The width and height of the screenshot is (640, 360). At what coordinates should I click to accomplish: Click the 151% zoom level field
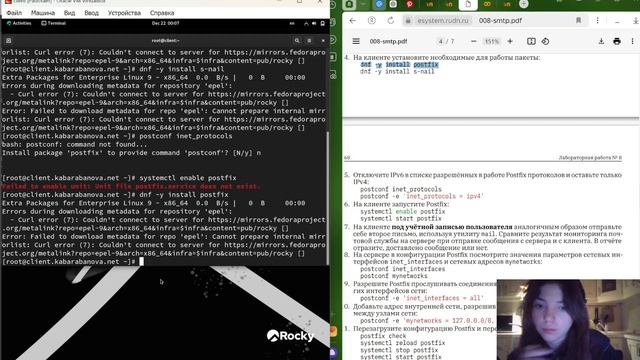coord(491,41)
